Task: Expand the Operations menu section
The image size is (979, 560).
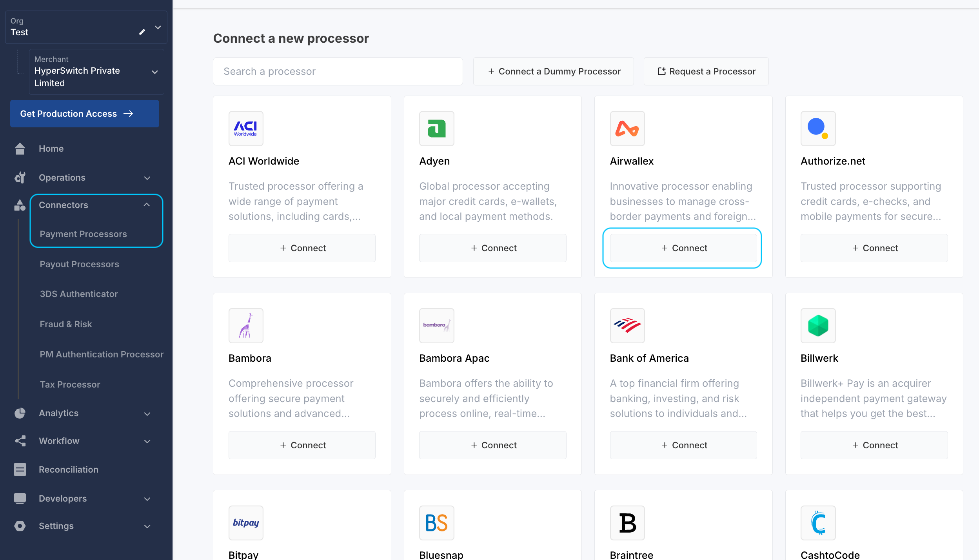Action: [x=147, y=178]
